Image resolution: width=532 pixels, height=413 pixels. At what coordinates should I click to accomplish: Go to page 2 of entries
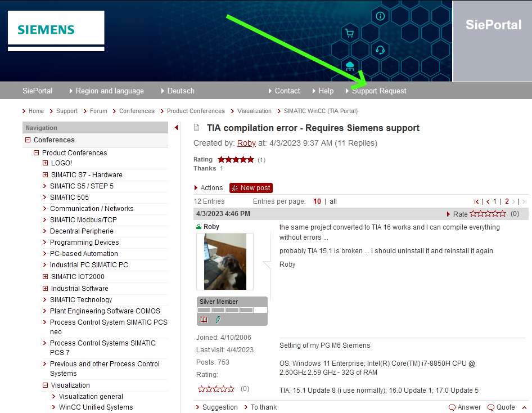[507, 201]
